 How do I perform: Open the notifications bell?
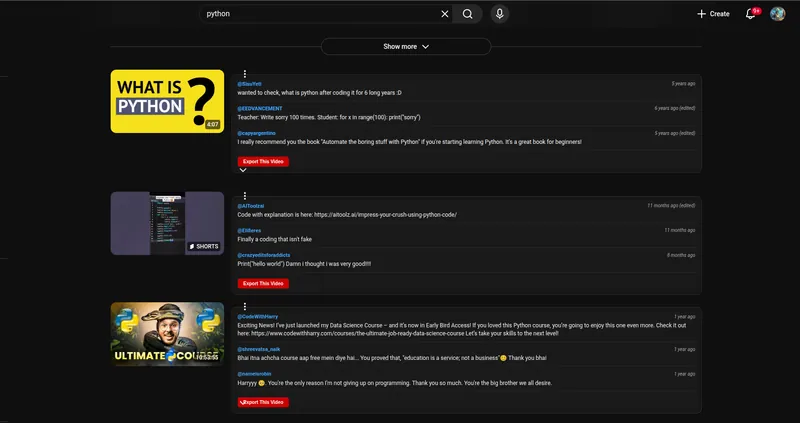[751, 14]
